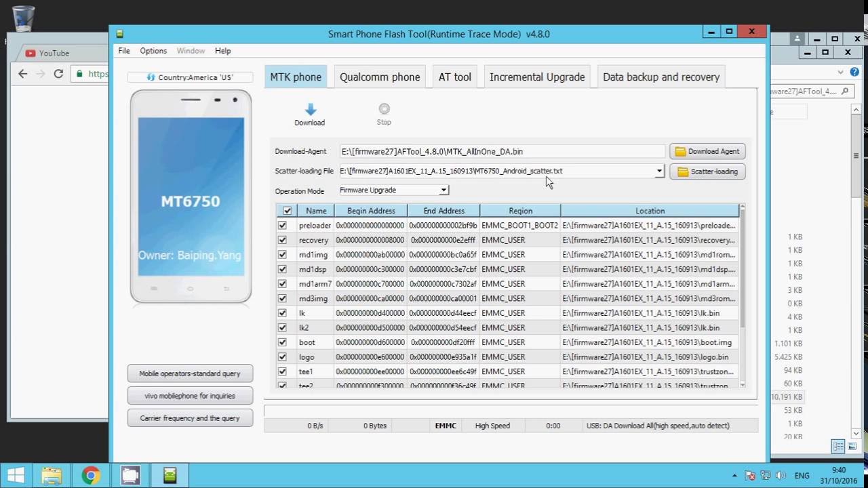The height and width of the screenshot is (488, 868).
Task: Click the Scatter-loading button
Action: pyautogui.click(x=707, y=171)
